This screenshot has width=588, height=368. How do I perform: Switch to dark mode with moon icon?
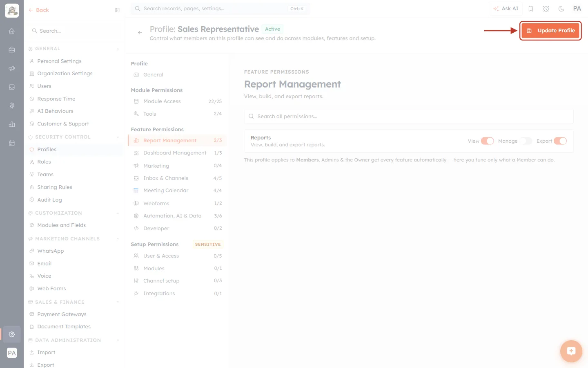pos(561,9)
